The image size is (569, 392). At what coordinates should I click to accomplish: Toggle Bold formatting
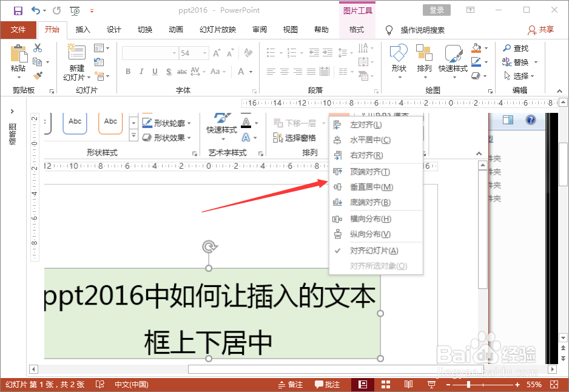pyautogui.click(x=128, y=72)
